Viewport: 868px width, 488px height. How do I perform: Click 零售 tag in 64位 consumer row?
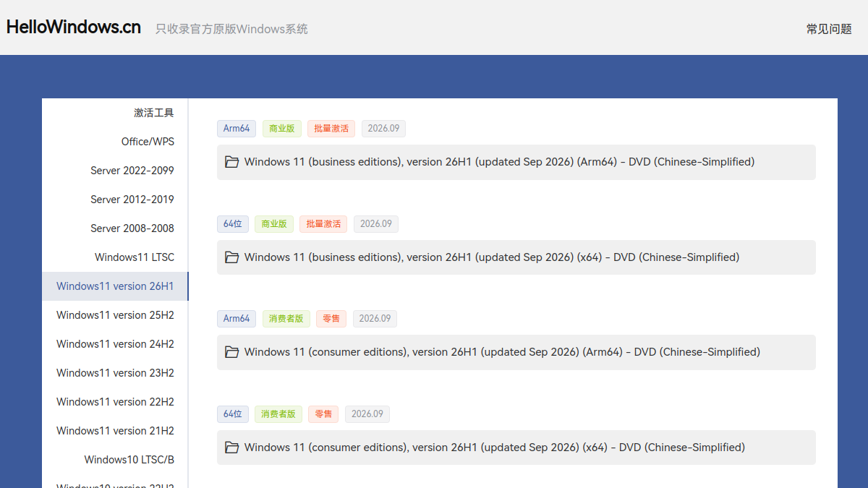(323, 414)
